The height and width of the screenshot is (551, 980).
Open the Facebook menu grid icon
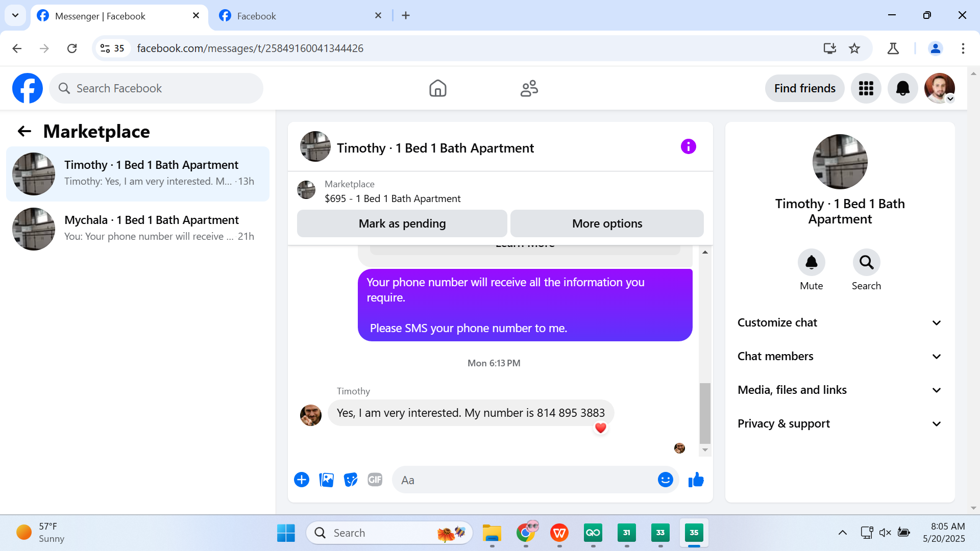click(x=866, y=88)
